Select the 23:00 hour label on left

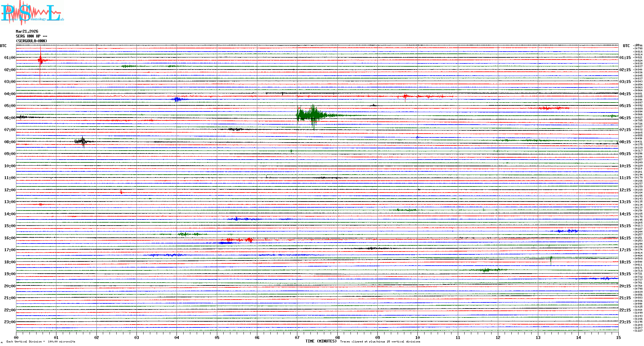pyautogui.click(x=10, y=322)
